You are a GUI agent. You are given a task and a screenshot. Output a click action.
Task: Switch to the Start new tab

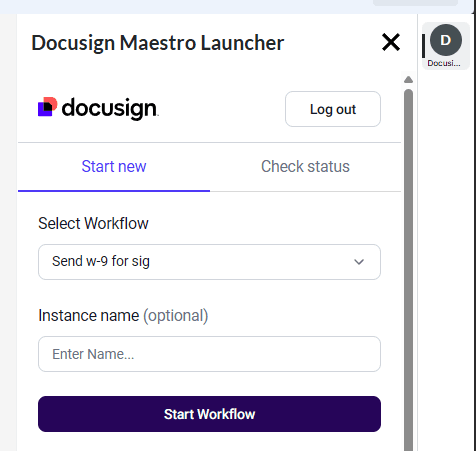tap(114, 166)
